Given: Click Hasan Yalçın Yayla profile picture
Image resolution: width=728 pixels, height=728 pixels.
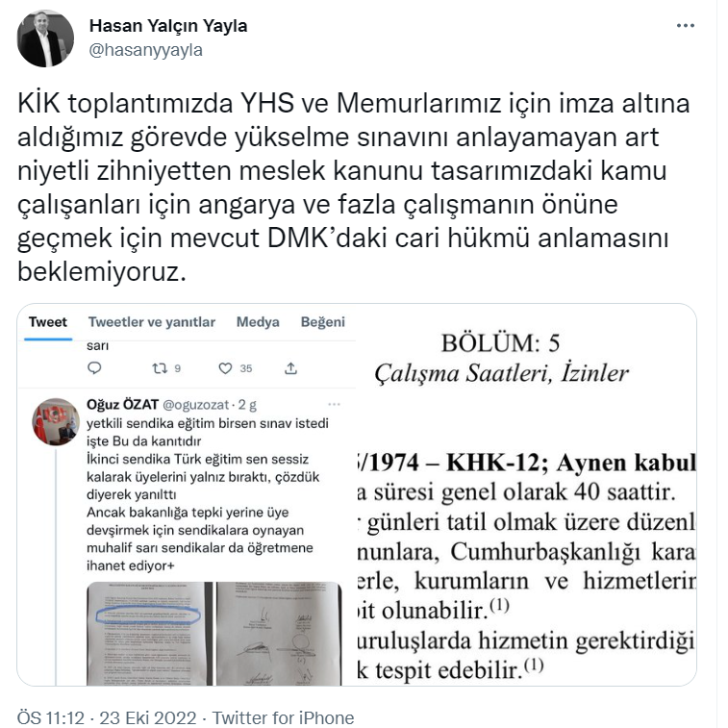Looking at the screenshot, I should point(45,39).
